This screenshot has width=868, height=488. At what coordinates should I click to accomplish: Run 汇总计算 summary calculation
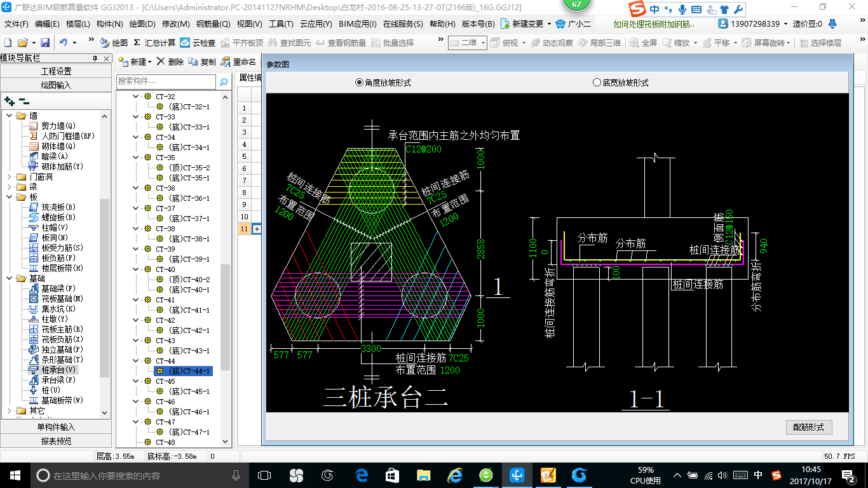point(154,43)
